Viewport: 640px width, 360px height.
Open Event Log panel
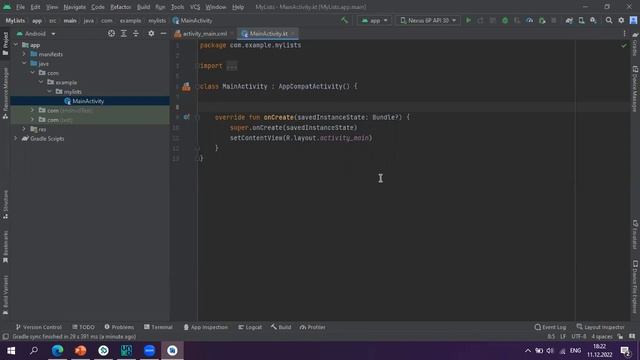pos(550,327)
